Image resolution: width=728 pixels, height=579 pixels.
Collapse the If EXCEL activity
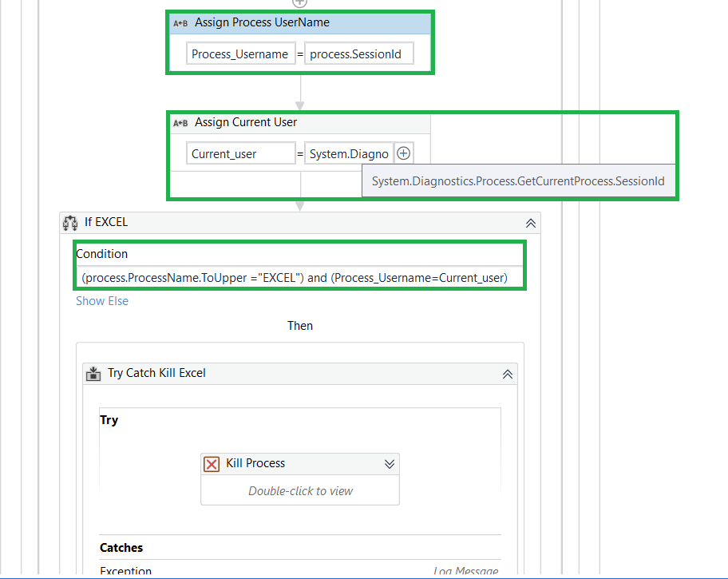click(x=529, y=223)
